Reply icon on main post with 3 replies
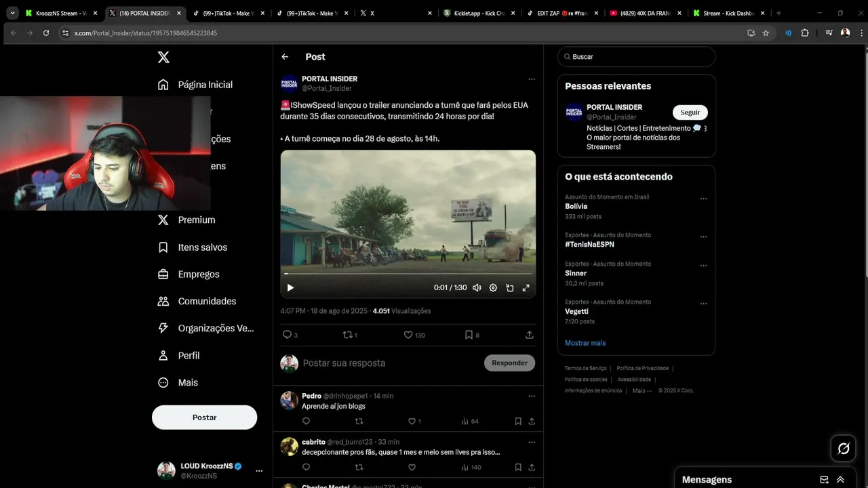 tap(287, 335)
